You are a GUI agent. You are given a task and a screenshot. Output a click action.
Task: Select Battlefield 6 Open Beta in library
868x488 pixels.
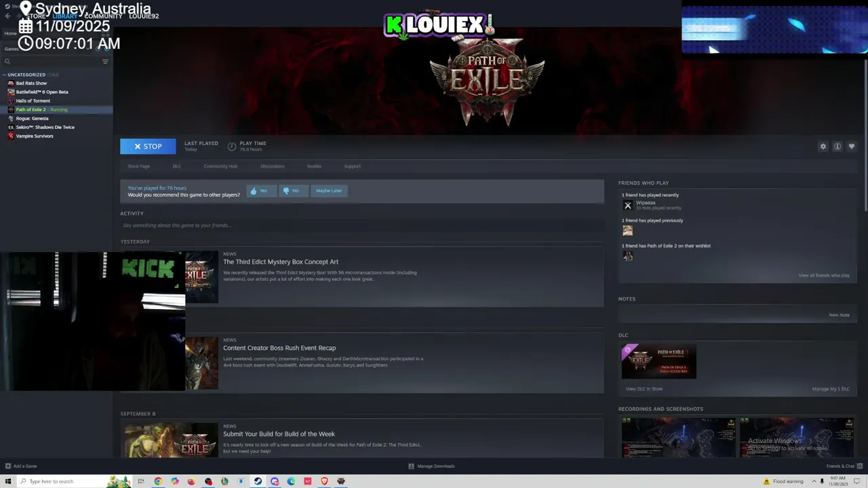click(42, 91)
